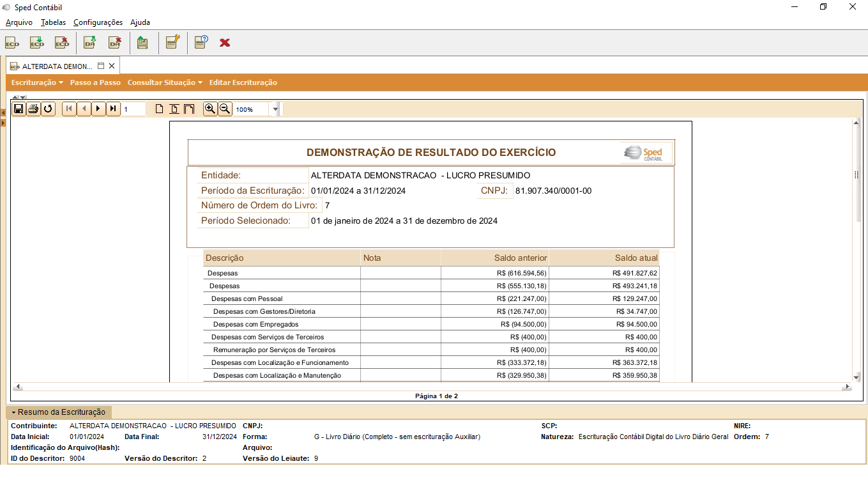Import a DA file
Screen dimensions: 868x480
click(89, 42)
